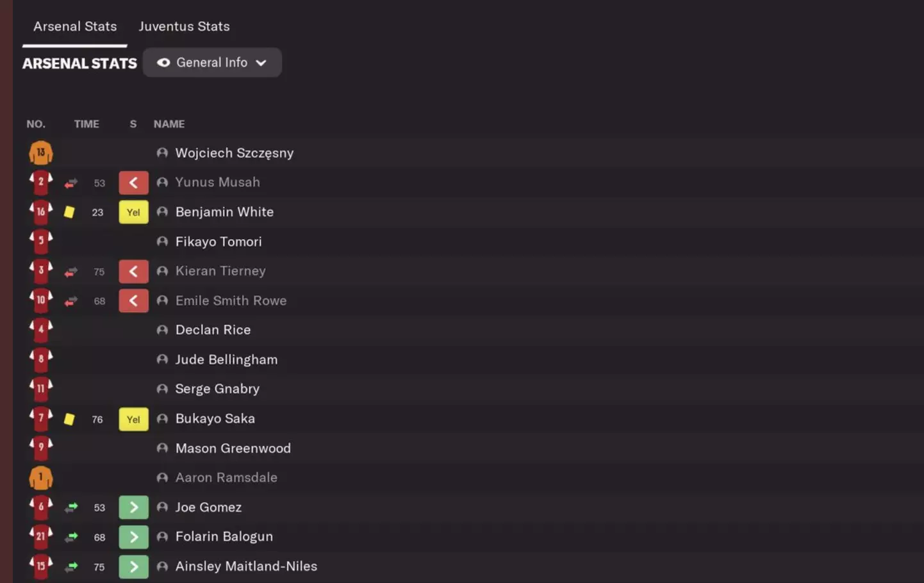Viewport: 924px width, 583px height.
Task: Click the number 10 shirt icon
Action: click(x=41, y=300)
